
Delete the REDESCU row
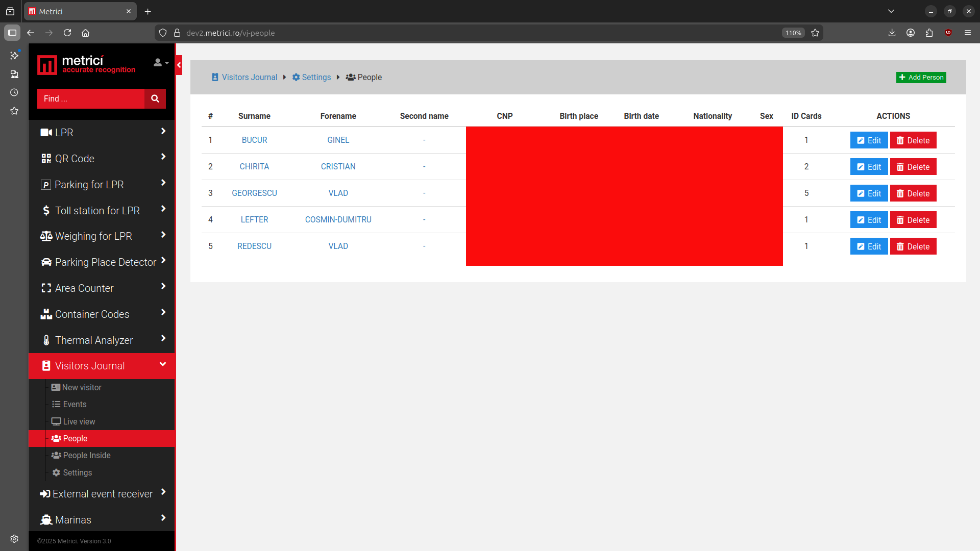913,246
